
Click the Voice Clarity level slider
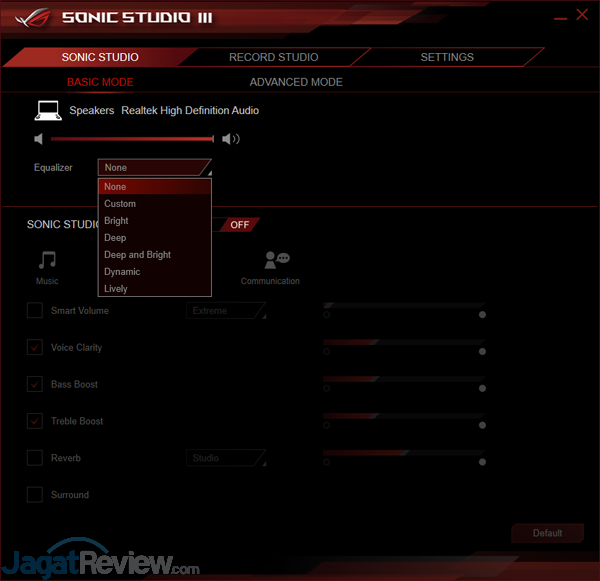404,342
